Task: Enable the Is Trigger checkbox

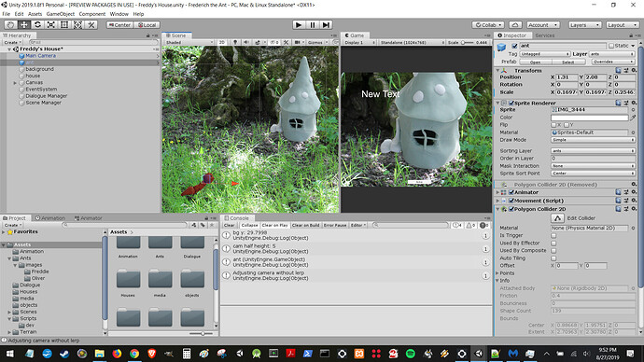Action: coord(553,236)
